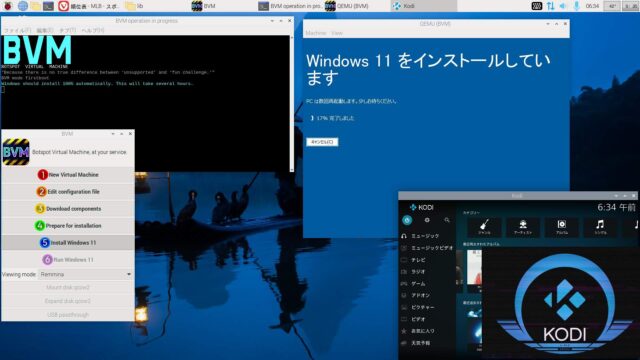Click the USB passthrough button
This screenshot has height=360, width=640.
click(x=68, y=315)
